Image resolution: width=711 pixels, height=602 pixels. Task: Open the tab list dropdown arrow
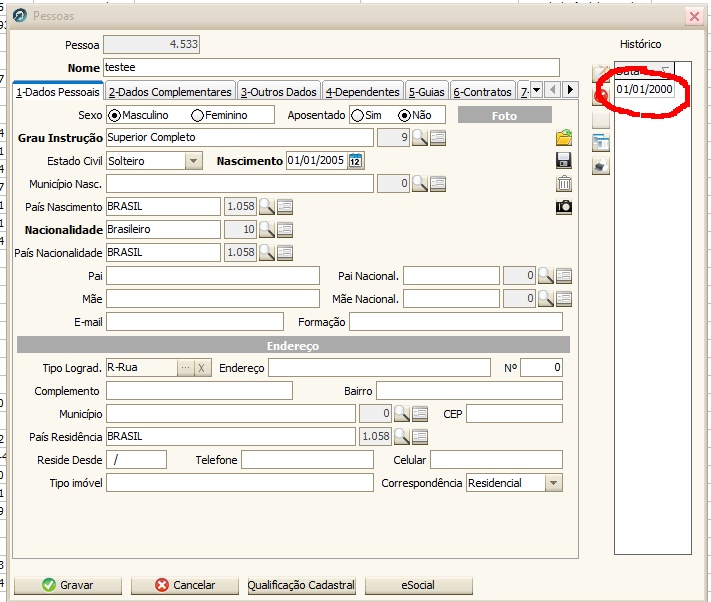coord(536,89)
